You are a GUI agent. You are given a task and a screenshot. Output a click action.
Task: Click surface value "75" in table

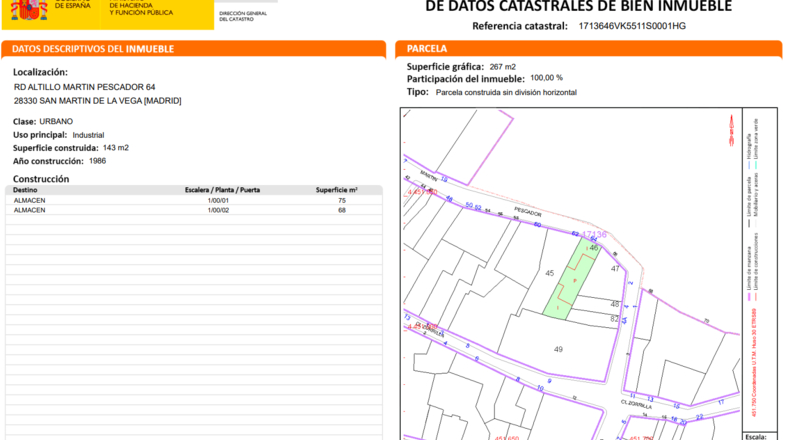pos(342,201)
